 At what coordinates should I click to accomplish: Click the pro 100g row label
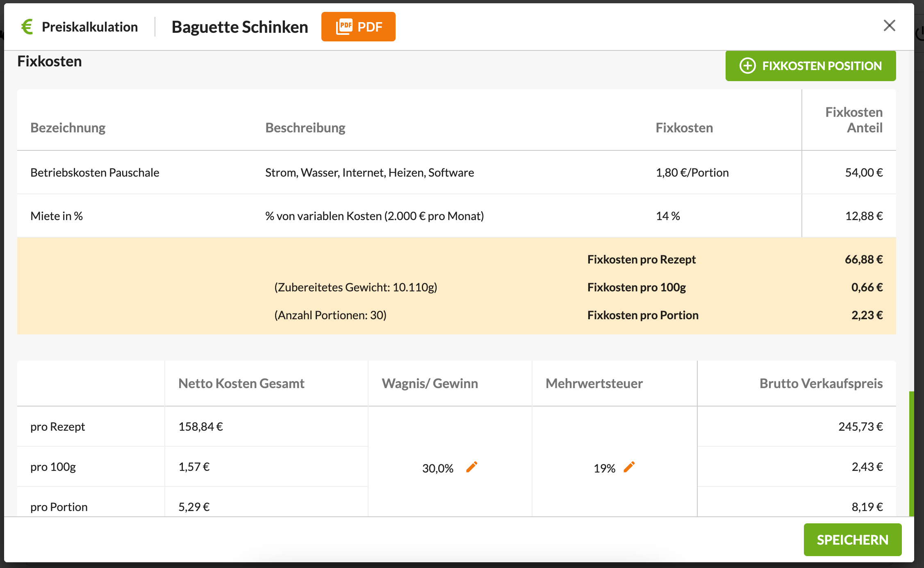click(x=53, y=467)
